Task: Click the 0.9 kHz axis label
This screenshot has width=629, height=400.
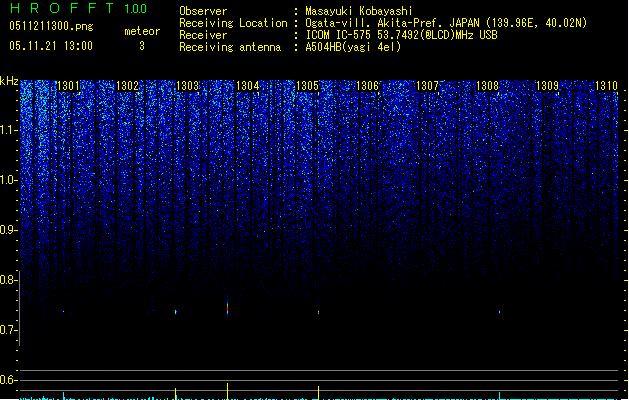Action: (8, 230)
